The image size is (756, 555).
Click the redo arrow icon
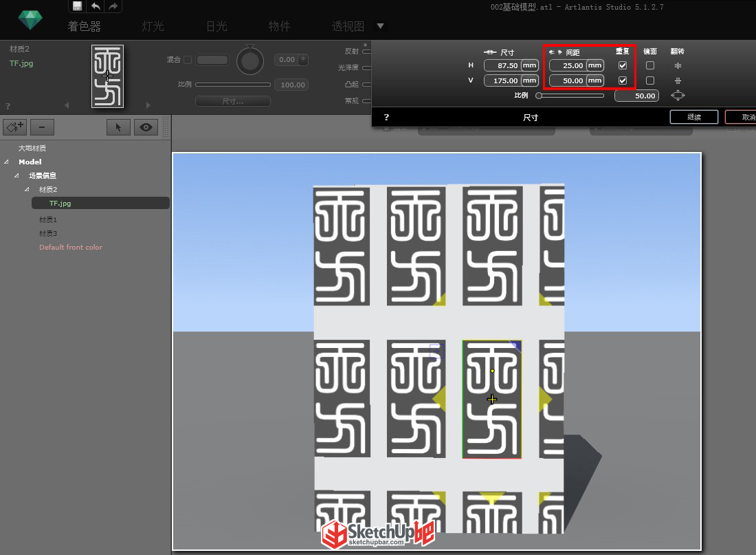(x=113, y=6)
